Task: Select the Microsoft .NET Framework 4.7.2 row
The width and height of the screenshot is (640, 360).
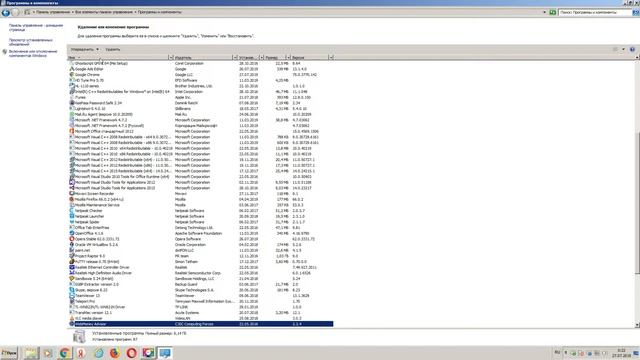Action: [x=200, y=120]
